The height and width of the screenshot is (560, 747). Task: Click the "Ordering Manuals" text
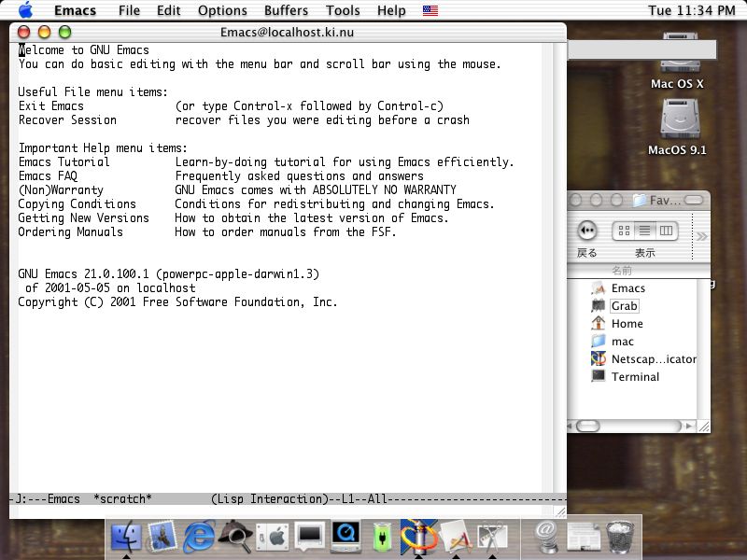tap(71, 231)
